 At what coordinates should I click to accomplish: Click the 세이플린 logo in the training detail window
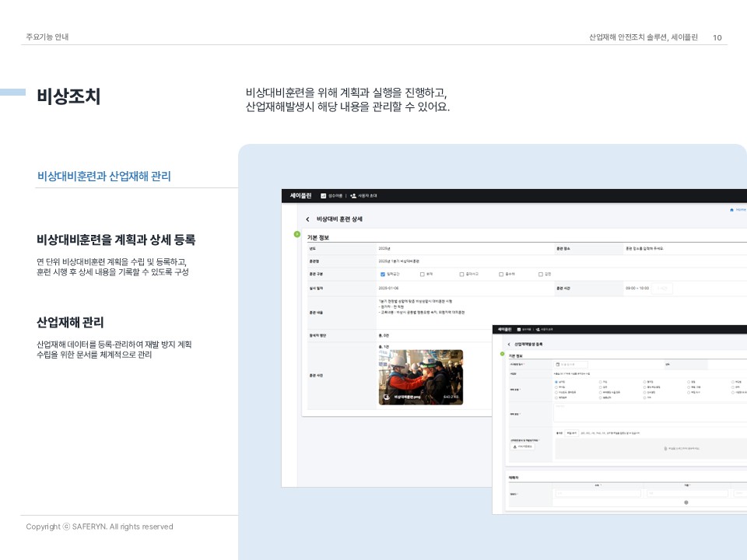coord(300,196)
